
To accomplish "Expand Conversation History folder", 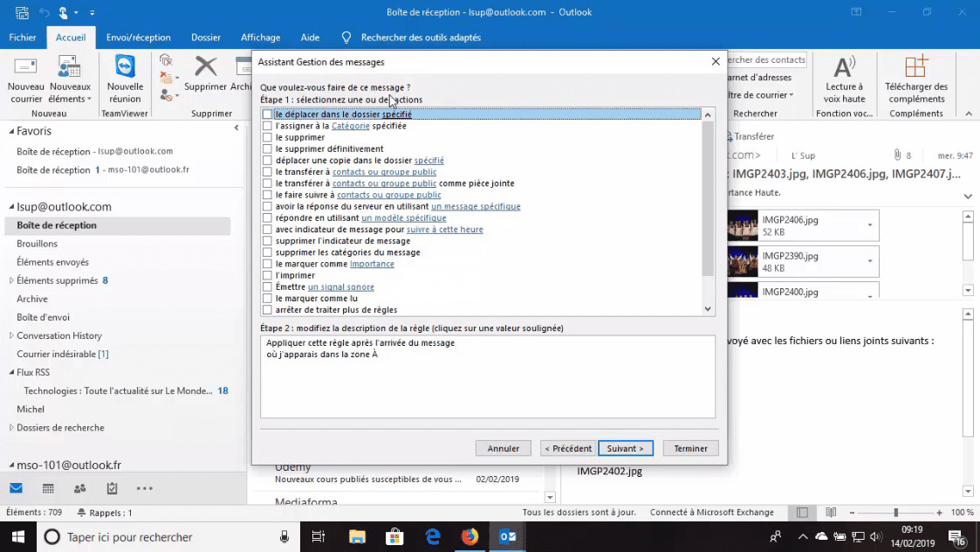I will click(x=11, y=335).
